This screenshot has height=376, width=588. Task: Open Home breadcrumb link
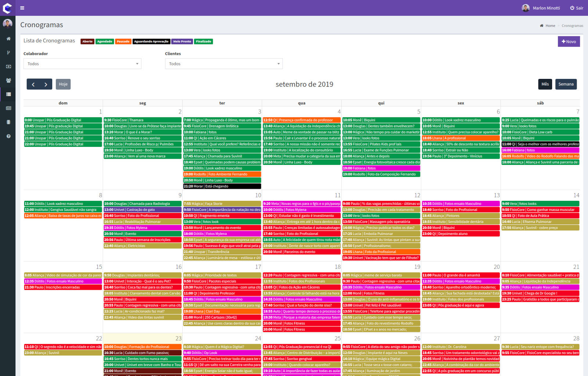coord(550,26)
